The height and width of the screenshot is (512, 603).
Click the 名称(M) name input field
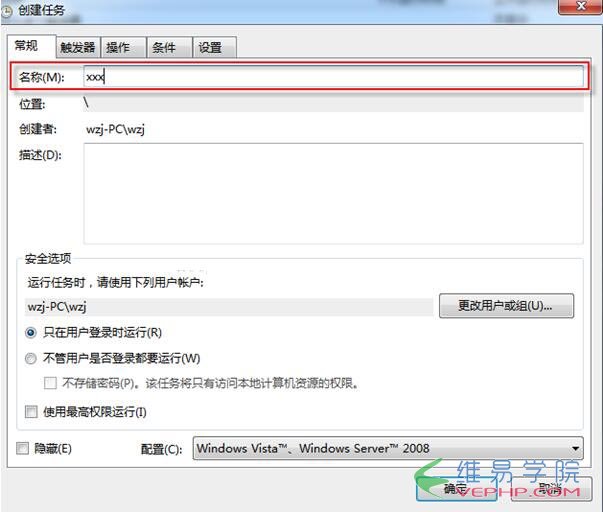[x=333, y=77]
